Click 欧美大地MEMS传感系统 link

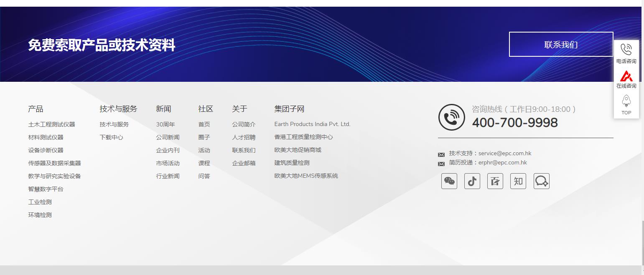(306, 176)
